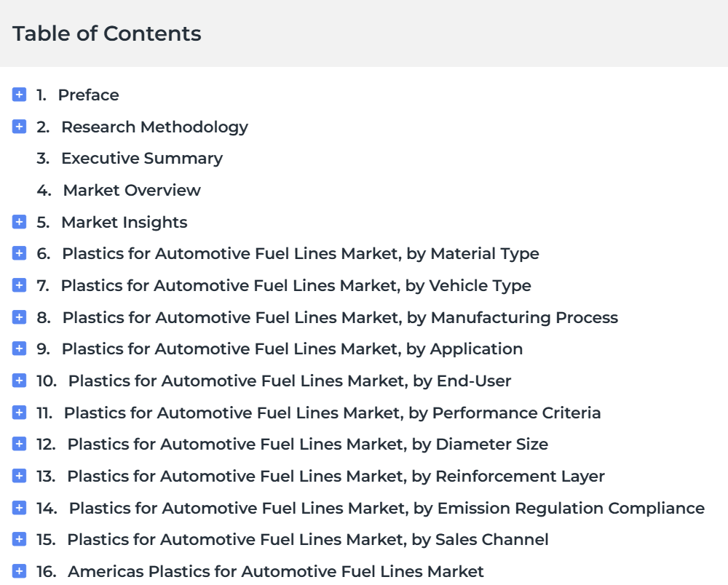This screenshot has height=585, width=728.
Task: Click plus icon beside by End-User
Action: tap(20, 381)
